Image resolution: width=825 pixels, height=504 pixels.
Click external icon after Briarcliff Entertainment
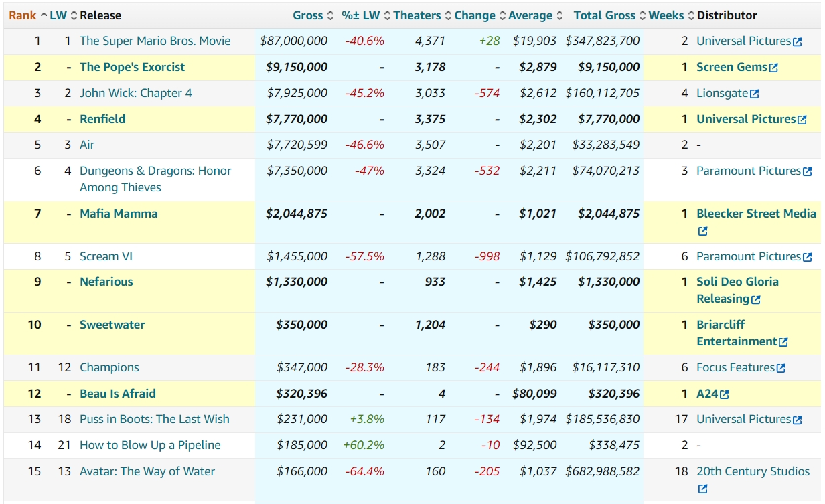pos(783,342)
